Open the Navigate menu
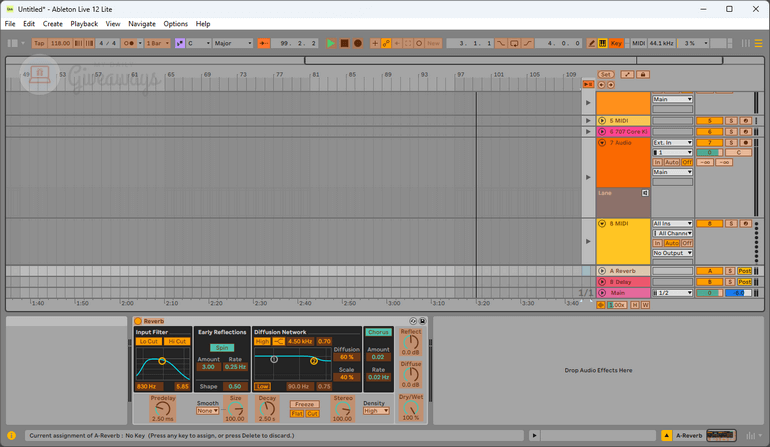The height and width of the screenshot is (447, 770). click(142, 24)
